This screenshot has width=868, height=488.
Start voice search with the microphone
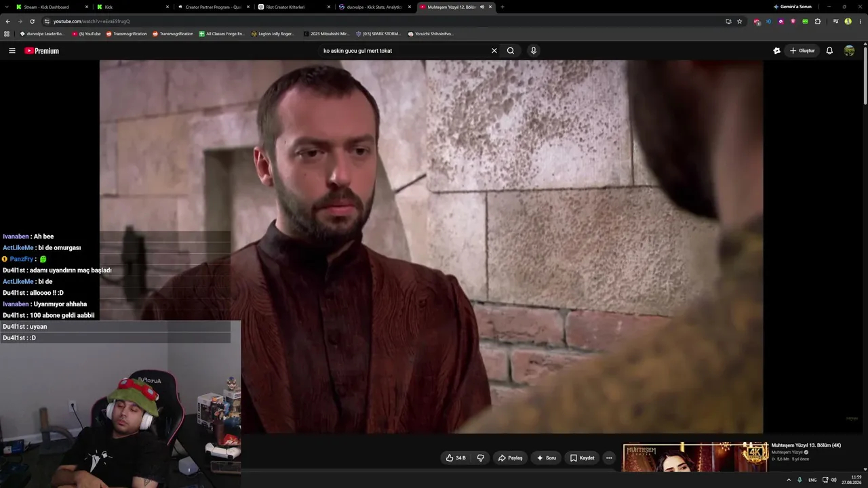(534, 51)
